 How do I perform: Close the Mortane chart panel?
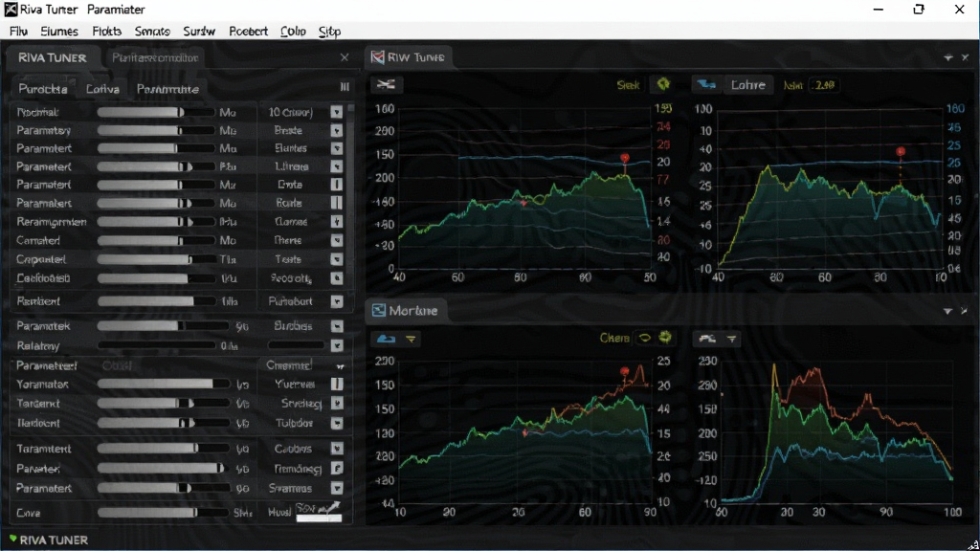pyautogui.click(x=965, y=311)
